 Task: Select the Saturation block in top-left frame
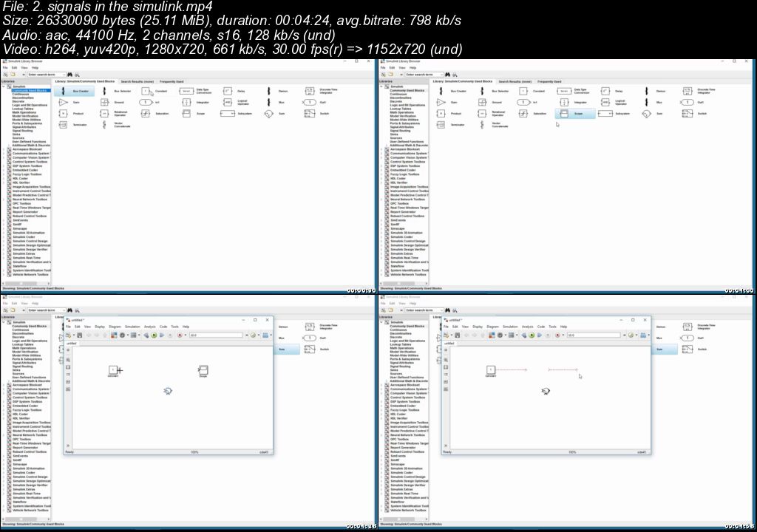(x=155, y=114)
